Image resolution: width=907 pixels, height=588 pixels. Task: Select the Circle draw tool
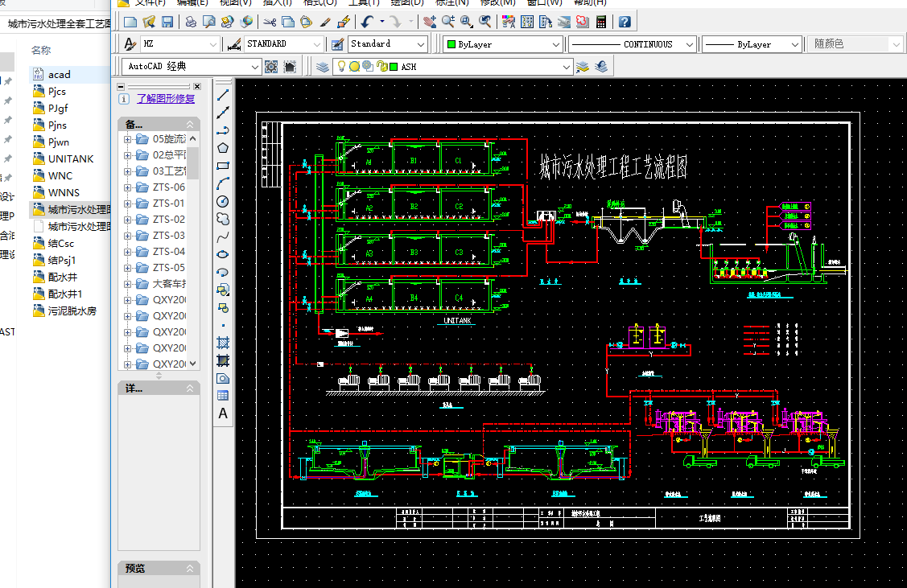point(223,201)
